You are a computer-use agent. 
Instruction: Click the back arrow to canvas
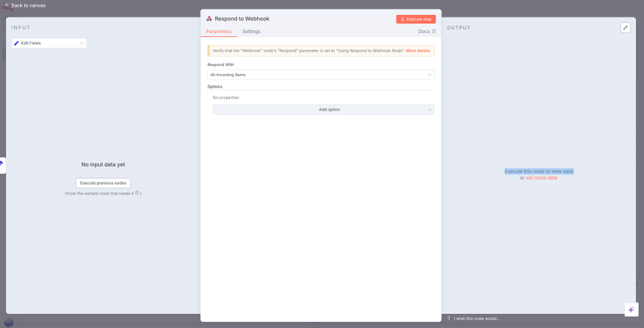(x=7, y=5)
